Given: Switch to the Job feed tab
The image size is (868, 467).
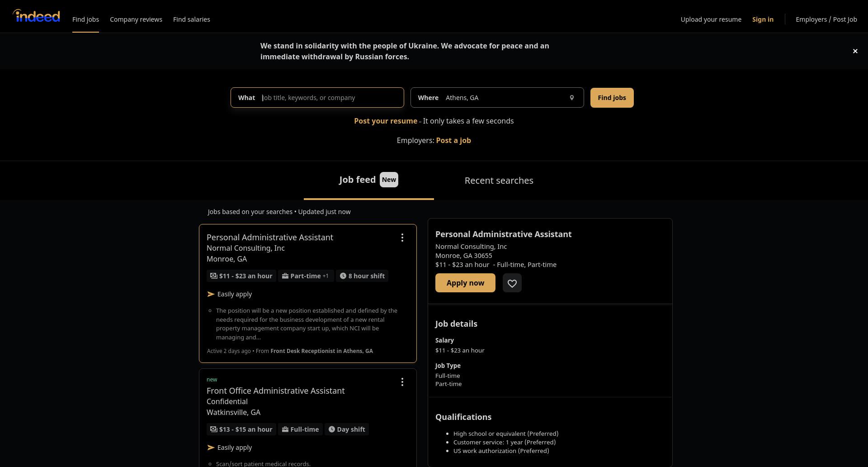Looking at the screenshot, I should [368, 180].
